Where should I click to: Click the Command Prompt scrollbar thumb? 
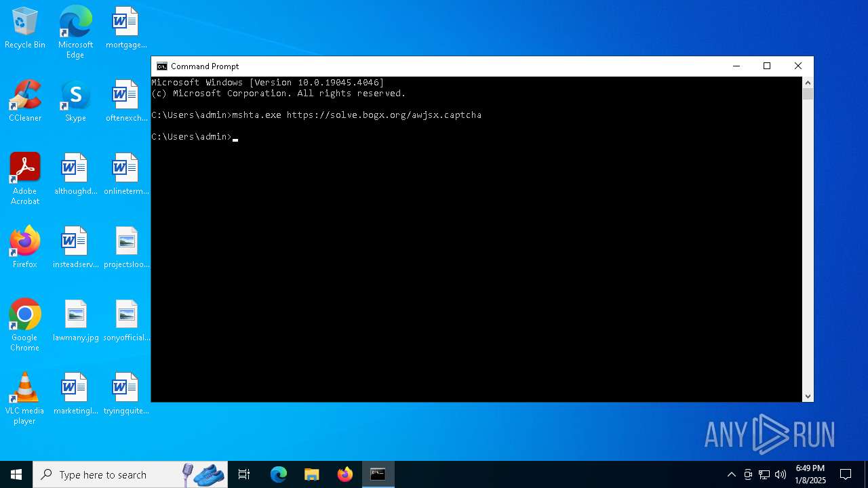click(808, 94)
